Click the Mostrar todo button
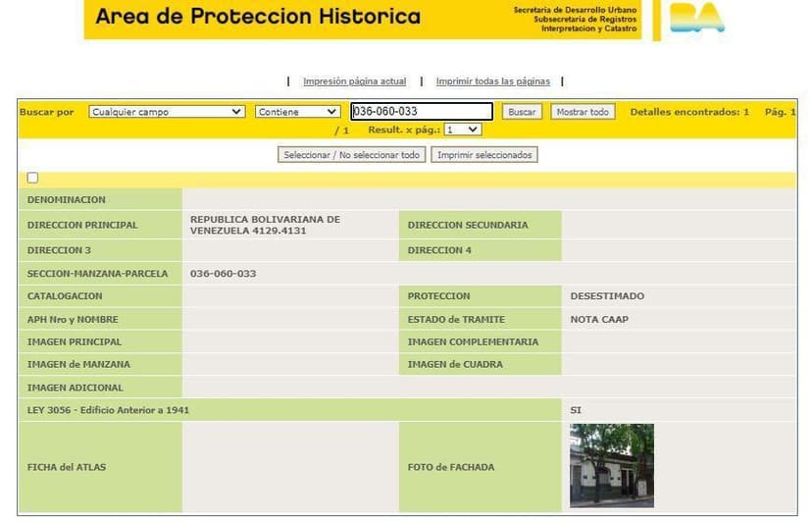Viewport: 812px width, 522px height. [x=583, y=112]
